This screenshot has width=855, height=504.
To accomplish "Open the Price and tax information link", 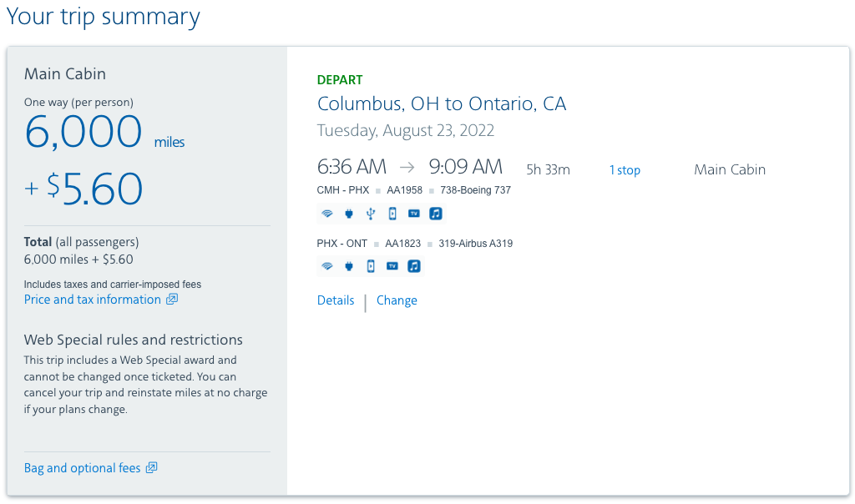I will point(93,300).
